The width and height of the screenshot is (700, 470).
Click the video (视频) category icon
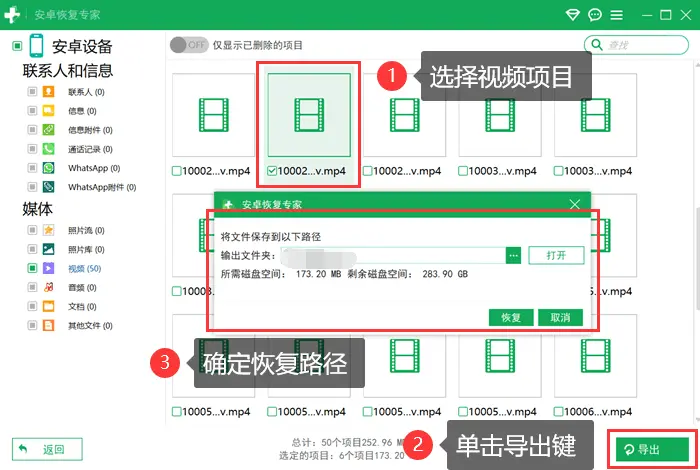[x=48, y=268]
